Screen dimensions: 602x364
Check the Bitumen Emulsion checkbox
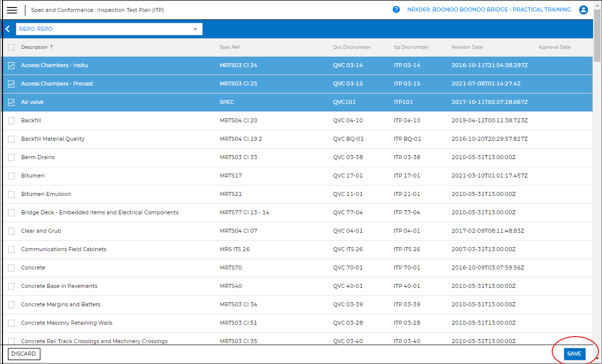11,194
